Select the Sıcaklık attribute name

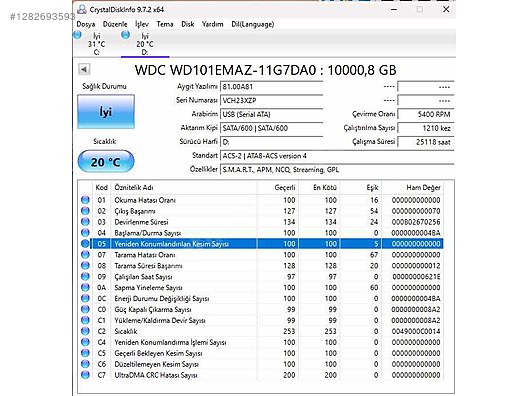[x=126, y=331]
